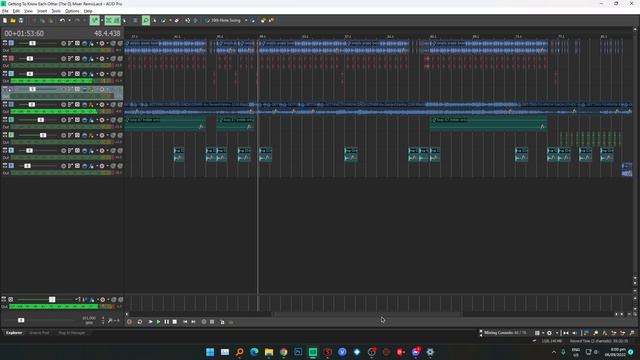Open device selection on track two

coord(77,59)
